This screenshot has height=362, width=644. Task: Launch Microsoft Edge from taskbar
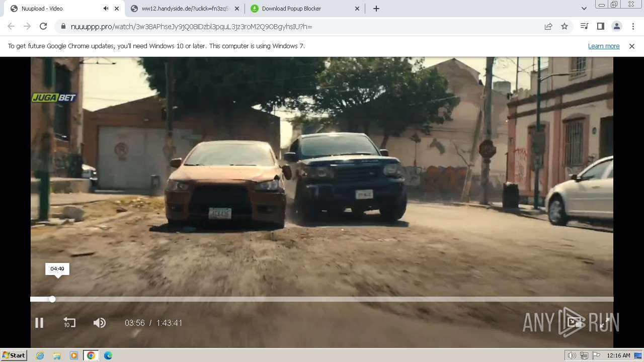click(x=108, y=355)
